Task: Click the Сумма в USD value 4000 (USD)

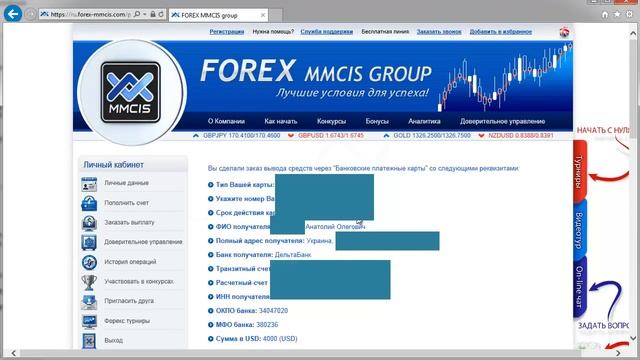Action: 280,338
